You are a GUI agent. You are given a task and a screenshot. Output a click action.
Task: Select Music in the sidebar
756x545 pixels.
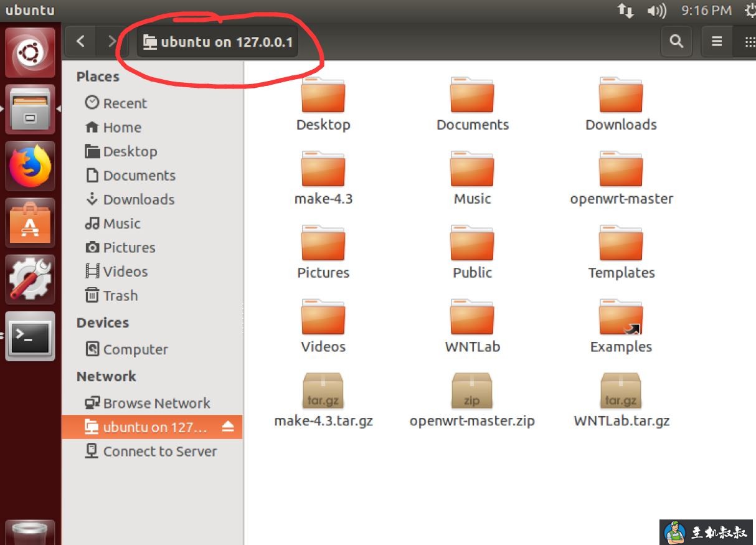click(152, 224)
